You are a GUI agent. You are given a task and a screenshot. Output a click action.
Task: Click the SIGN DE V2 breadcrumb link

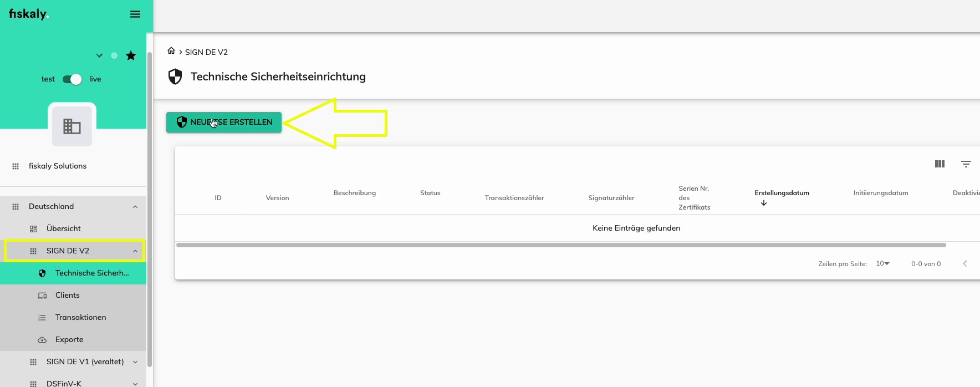pyautogui.click(x=206, y=52)
